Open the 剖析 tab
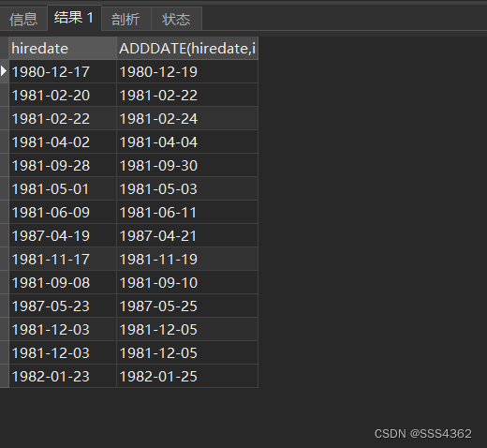 coord(126,20)
